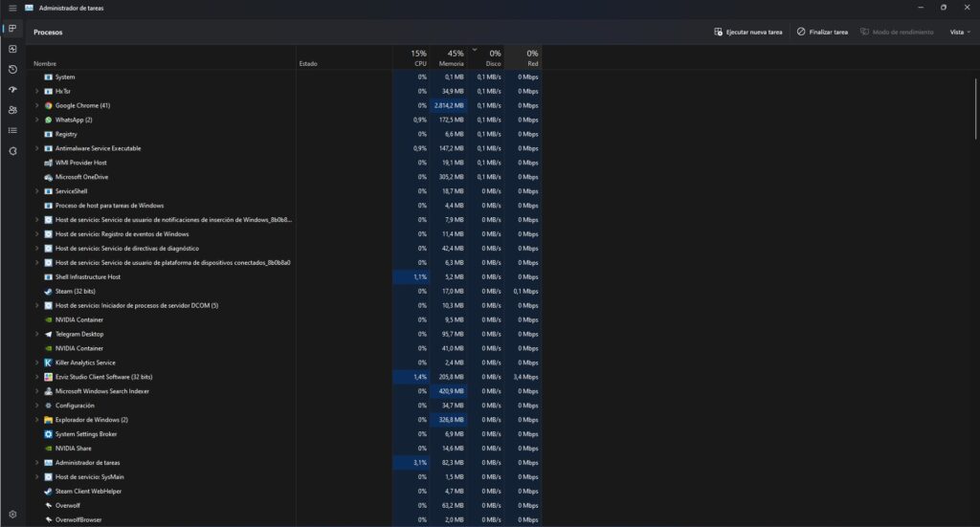Sort processes by the CPU column header

click(417, 58)
